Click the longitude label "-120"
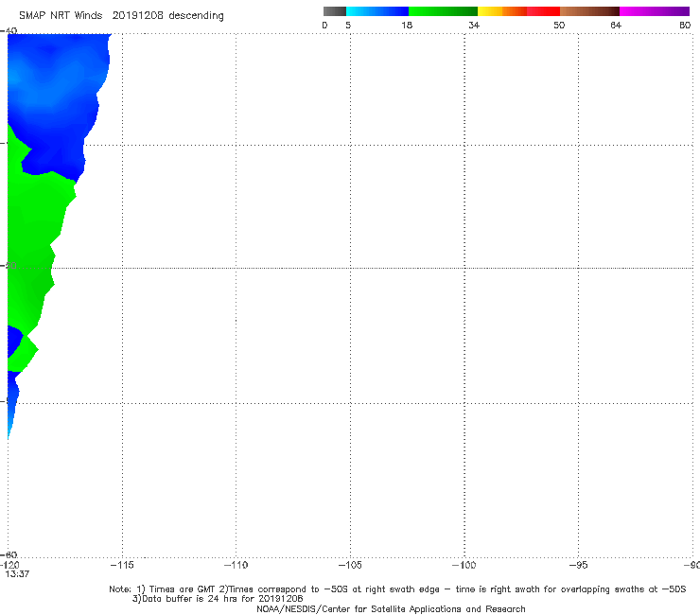The width and height of the screenshot is (700, 615). 9,565
